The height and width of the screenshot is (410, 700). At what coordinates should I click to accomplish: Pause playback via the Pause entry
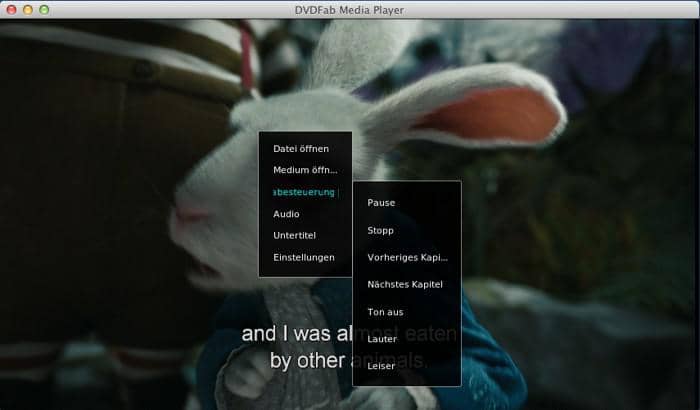pyautogui.click(x=381, y=203)
